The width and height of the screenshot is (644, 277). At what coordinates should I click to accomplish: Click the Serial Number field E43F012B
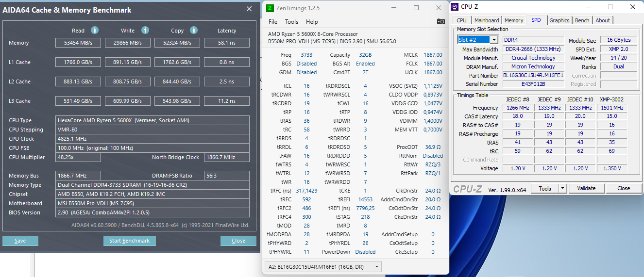click(533, 84)
